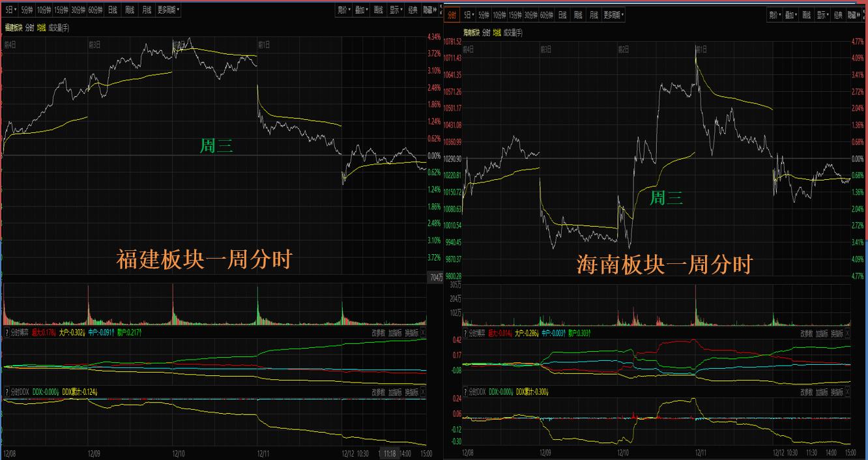
Task: Switch Hainan chart to 日线
Action: coord(562,15)
